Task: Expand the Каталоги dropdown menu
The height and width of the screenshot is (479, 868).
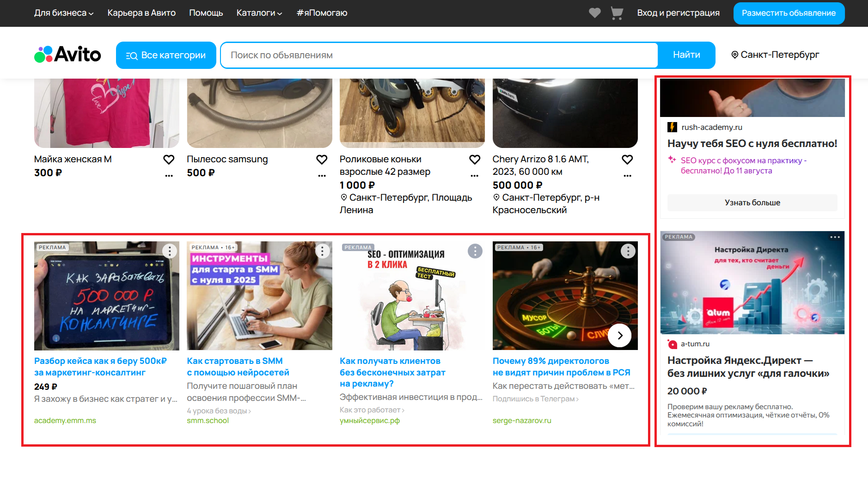Action: [x=259, y=13]
